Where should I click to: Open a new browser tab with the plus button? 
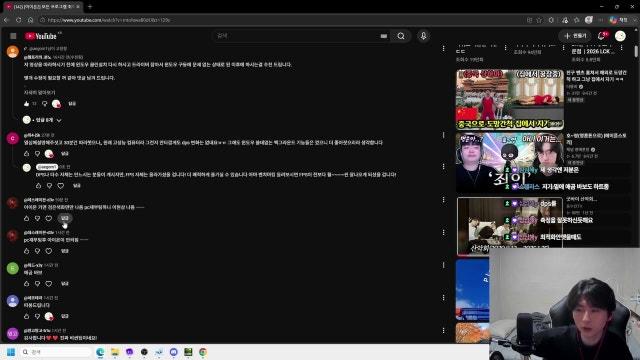90,7
